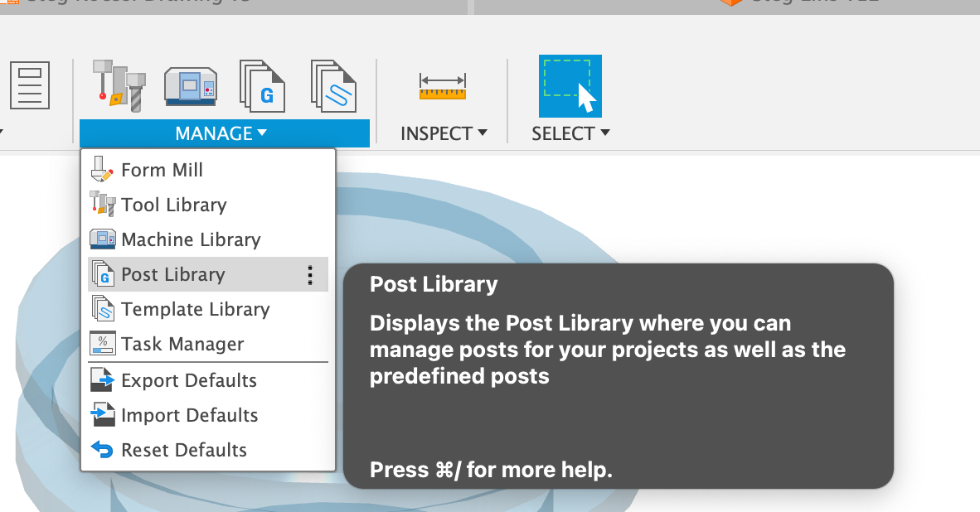Screen dimensions: 980x512
Task: Open the SELECT dropdown menu
Action: point(570,133)
